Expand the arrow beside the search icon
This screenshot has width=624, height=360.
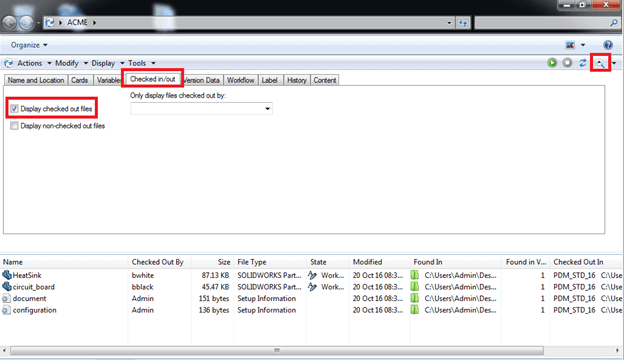click(x=614, y=63)
